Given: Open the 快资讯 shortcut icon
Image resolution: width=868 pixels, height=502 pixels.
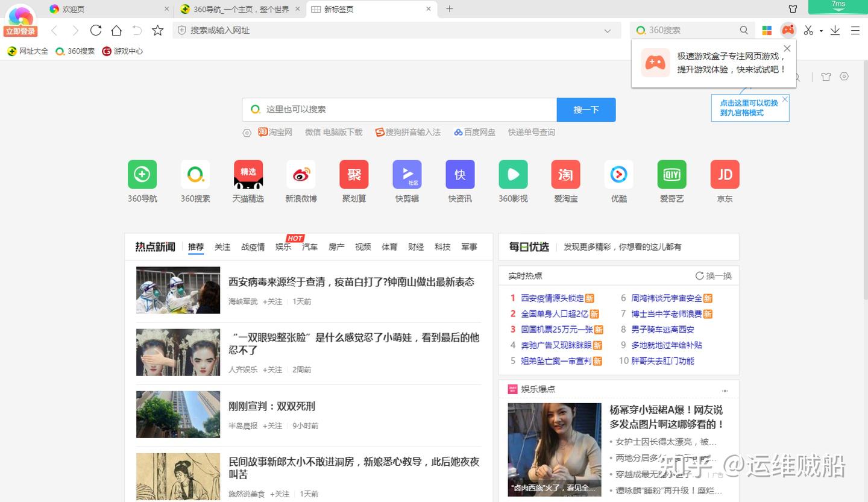Looking at the screenshot, I should pyautogui.click(x=461, y=175).
